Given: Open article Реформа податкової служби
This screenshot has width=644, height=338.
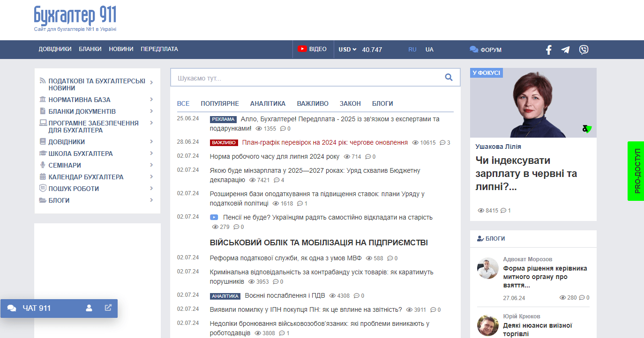Looking at the screenshot, I should tap(285, 258).
